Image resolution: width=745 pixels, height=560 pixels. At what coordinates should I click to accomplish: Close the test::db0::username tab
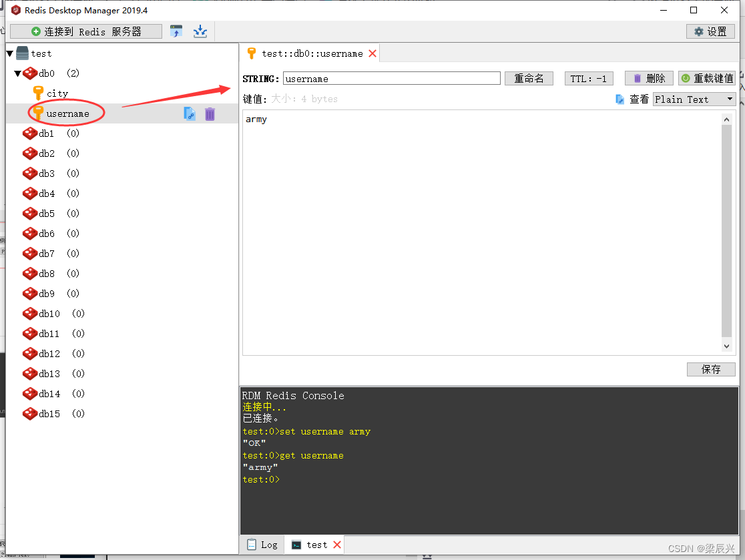(372, 53)
